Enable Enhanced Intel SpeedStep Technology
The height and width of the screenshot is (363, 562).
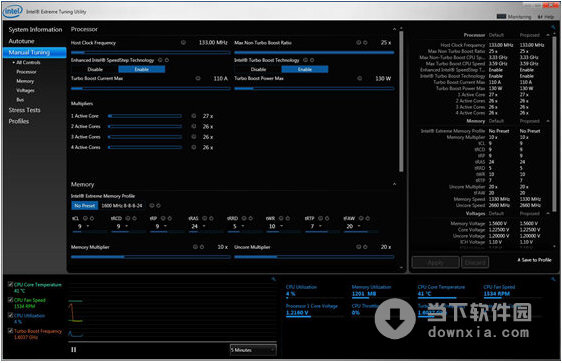point(142,69)
